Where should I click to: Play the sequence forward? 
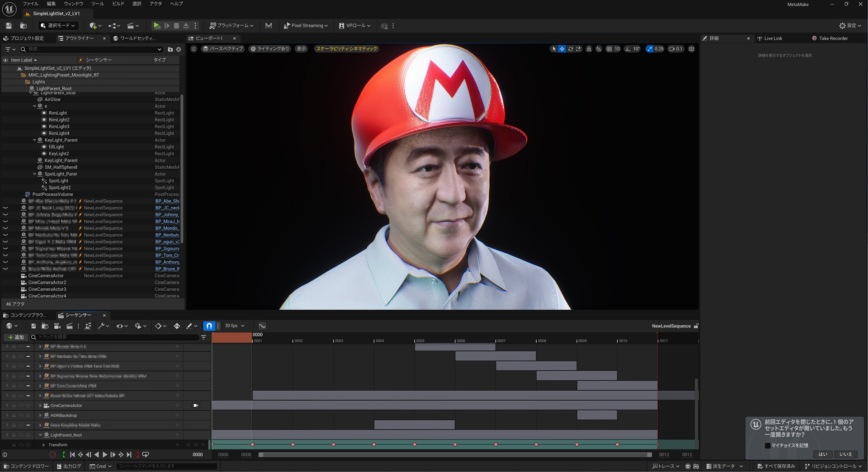[x=105, y=455]
